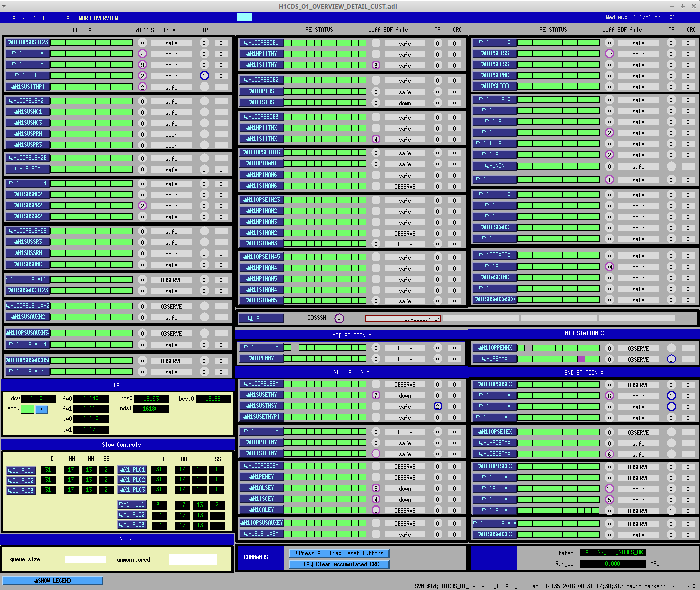Click the david.barker CDSSSH user field
700x590 pixels.
403,318
